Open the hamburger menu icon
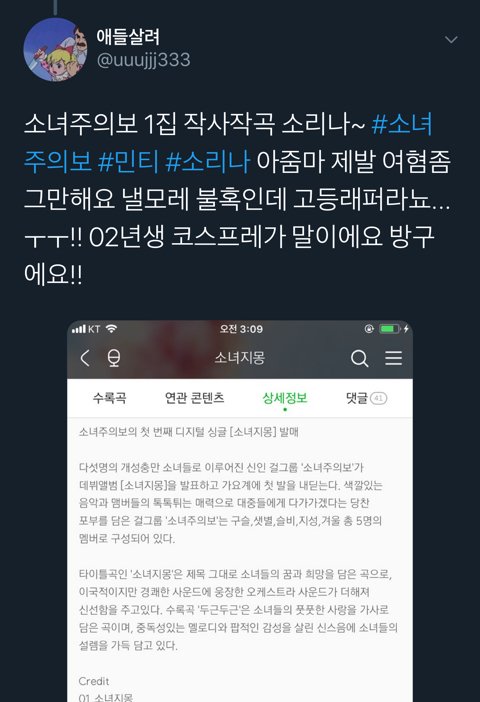480x702 pixels. point(394,358)
